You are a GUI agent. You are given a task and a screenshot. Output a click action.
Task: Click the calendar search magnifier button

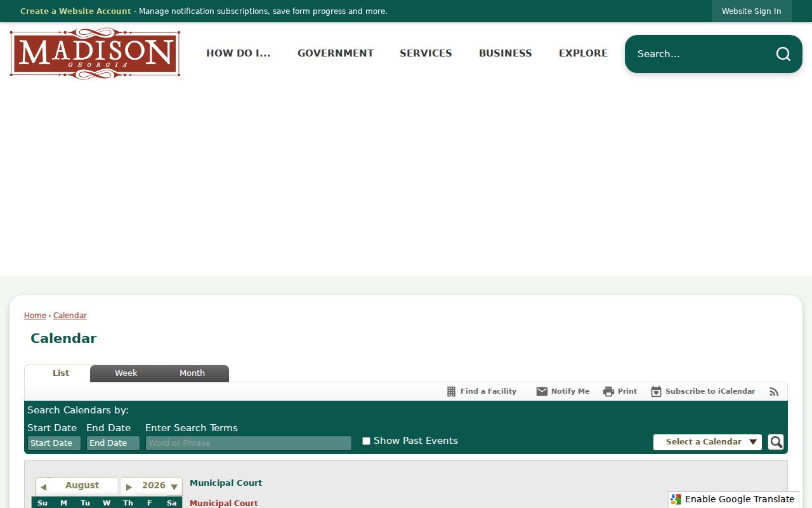[776, 442]
